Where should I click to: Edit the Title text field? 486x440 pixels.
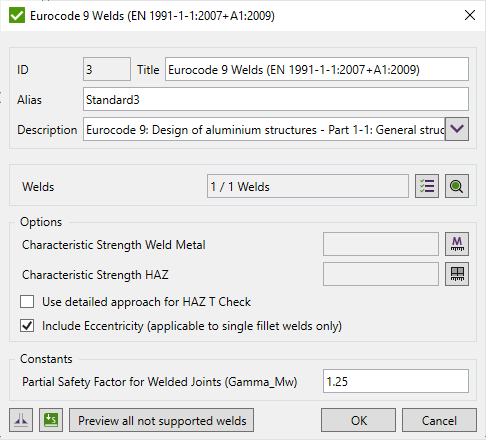(x=317, y=69)
